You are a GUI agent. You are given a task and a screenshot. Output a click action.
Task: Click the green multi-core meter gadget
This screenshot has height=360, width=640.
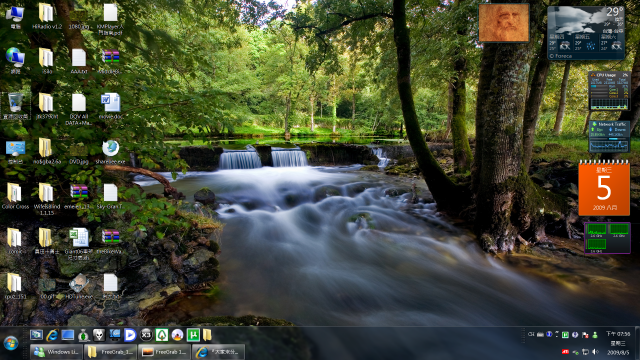(x=607, y=238)
